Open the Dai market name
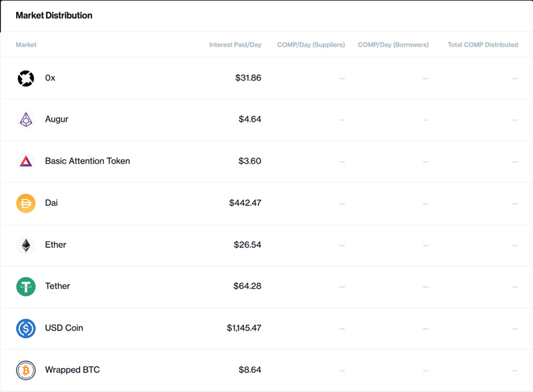Viewport: 533px width, 392px height. (51, 203)
